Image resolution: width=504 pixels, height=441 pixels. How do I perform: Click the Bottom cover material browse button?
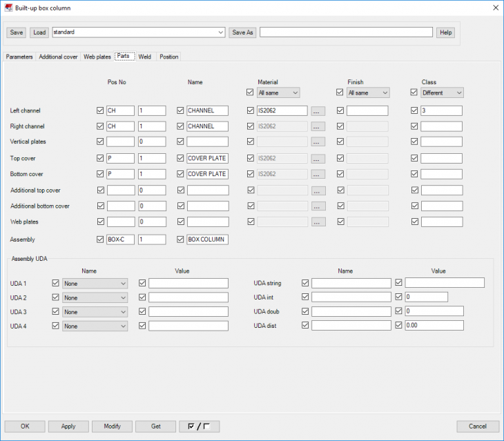click(x=318, y=174)
